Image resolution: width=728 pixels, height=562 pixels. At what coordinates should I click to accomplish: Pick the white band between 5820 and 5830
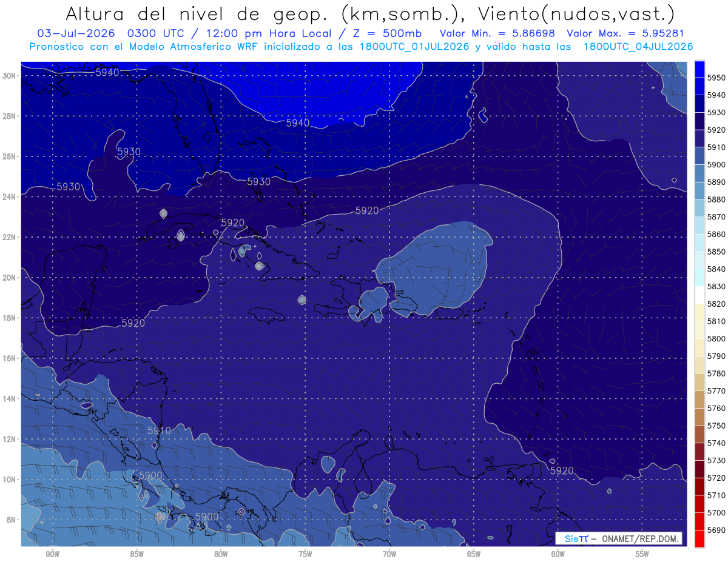click(x=699, y=295)
